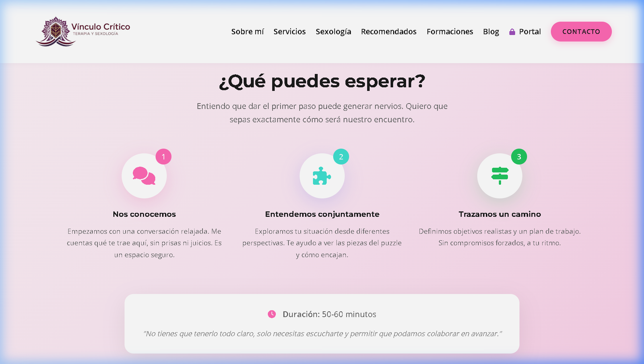Click the 'Trazamos un camino' title
The width and height of the screenshot is (644, 364).
[500, 214]
